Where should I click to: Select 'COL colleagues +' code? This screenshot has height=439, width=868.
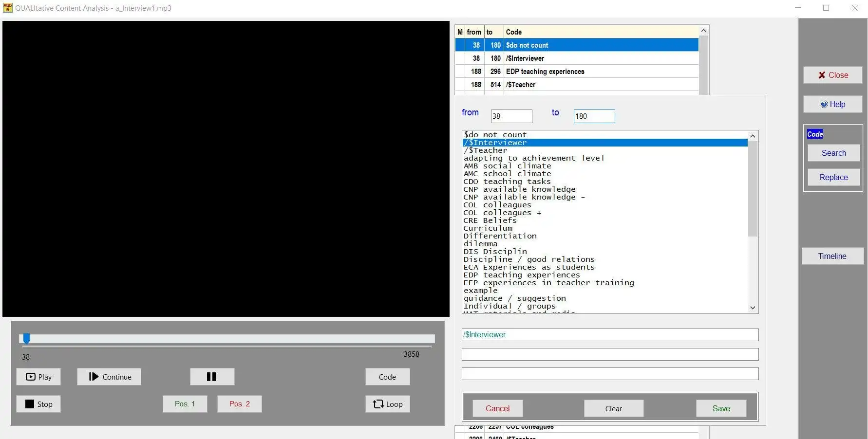tap(605, 213)
